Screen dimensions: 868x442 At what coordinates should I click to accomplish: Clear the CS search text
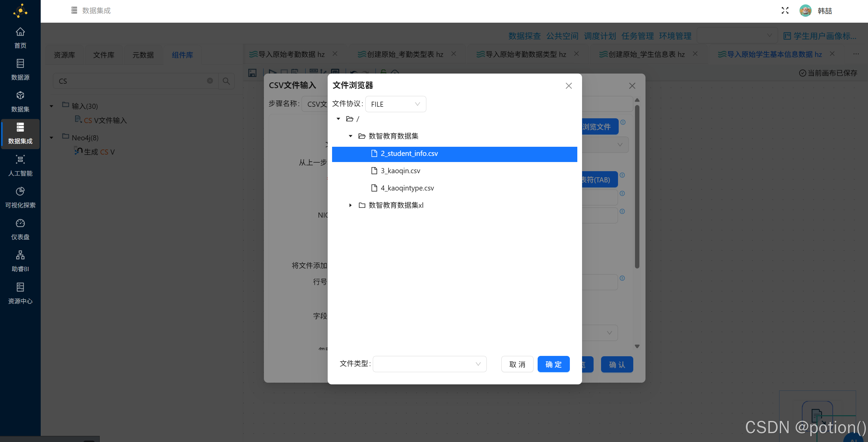(210, 81)
